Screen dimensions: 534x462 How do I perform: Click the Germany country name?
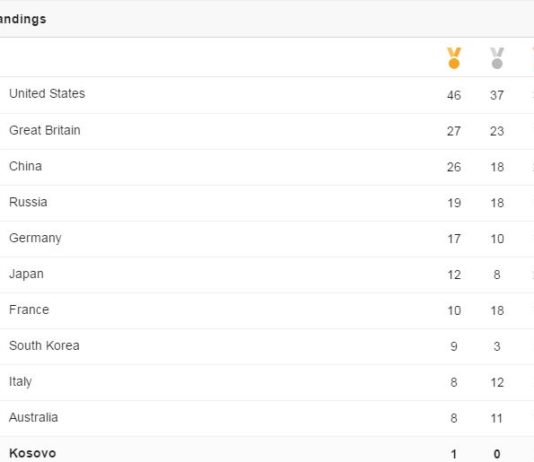coord(35,238)
